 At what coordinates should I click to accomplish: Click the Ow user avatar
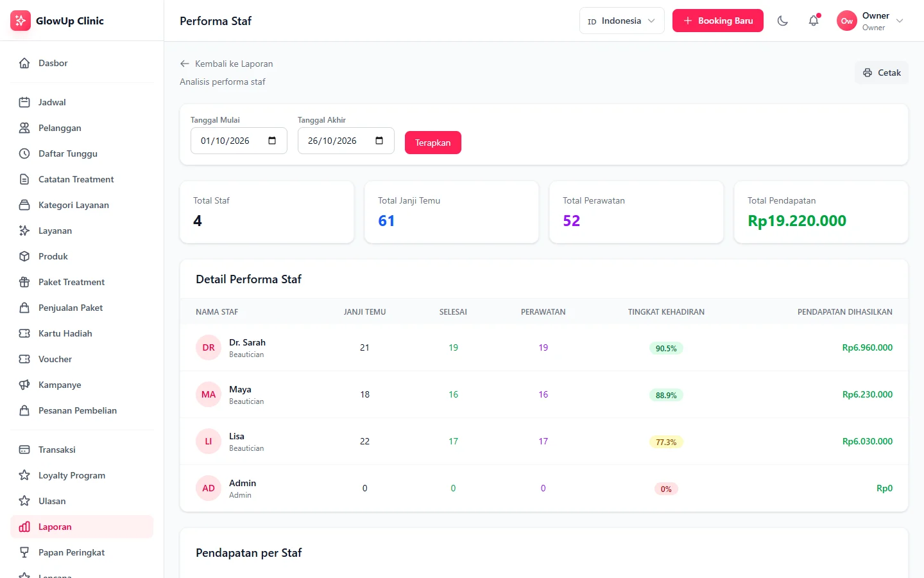847,21
